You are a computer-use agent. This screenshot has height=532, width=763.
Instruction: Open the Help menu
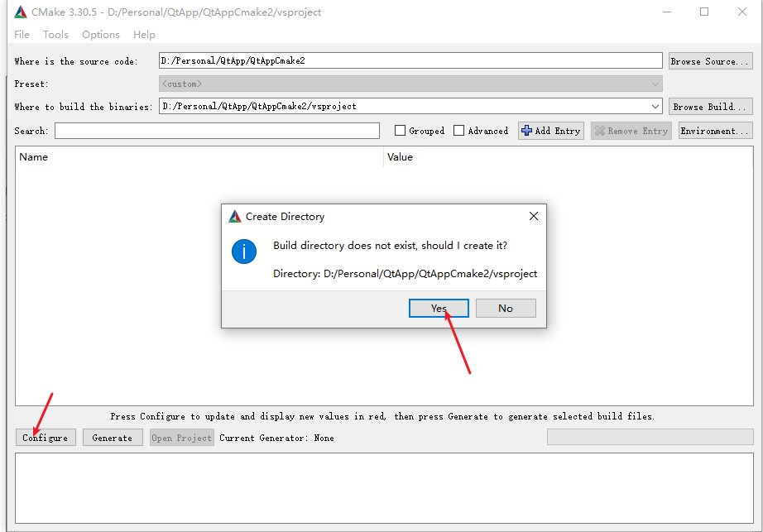point(144,35)
